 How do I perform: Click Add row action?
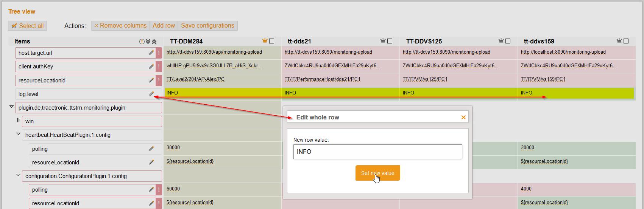pos(164,26)
